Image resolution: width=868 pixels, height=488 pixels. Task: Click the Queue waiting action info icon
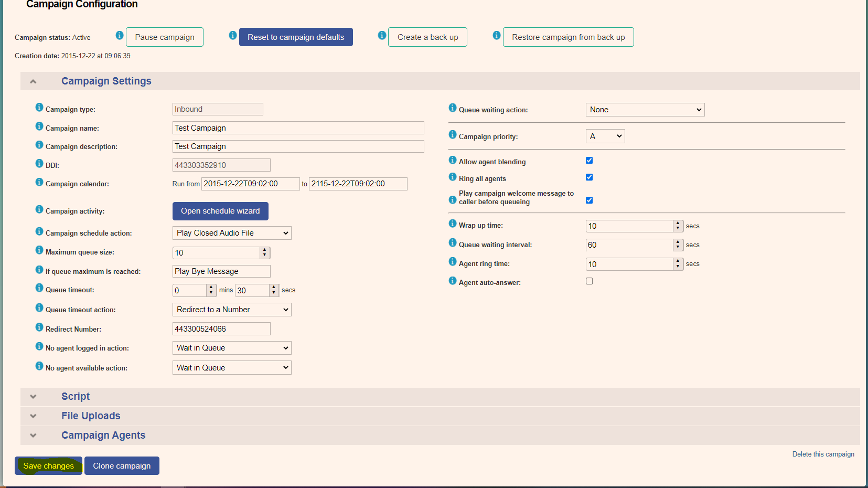point(453,108)
